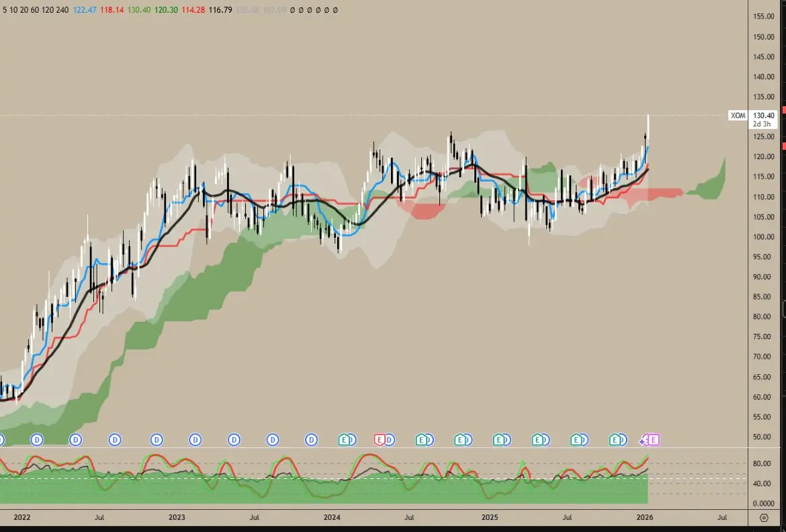This screenshot has height=532, width=786.
Task: Open the green earnings marker after Jul 2024
Action: pyautogui.click(x=422, y=440)
